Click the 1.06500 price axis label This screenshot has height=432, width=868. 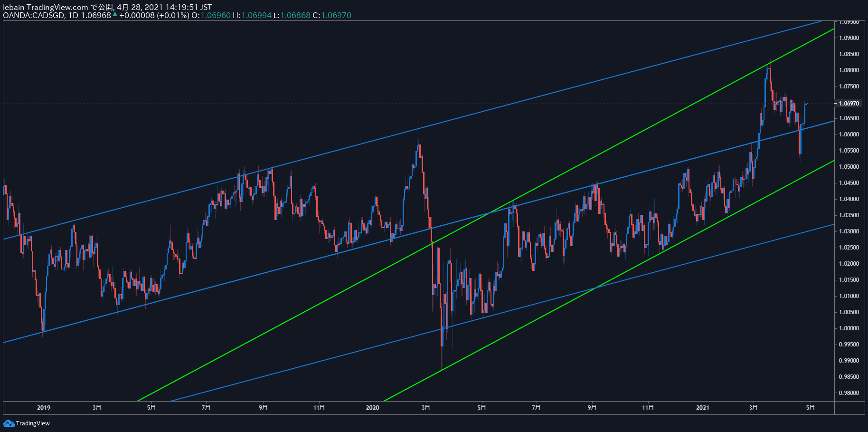pyautogui.click(x=849, y=118)
